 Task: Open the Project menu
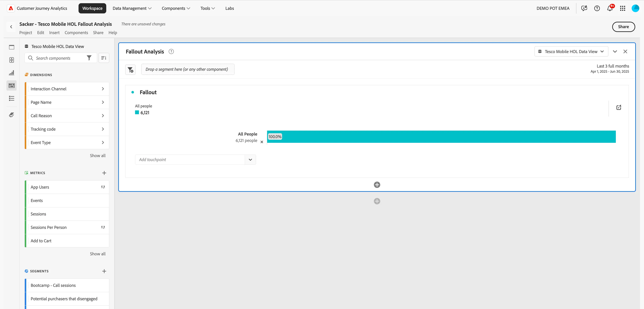(x=26, y=32)
